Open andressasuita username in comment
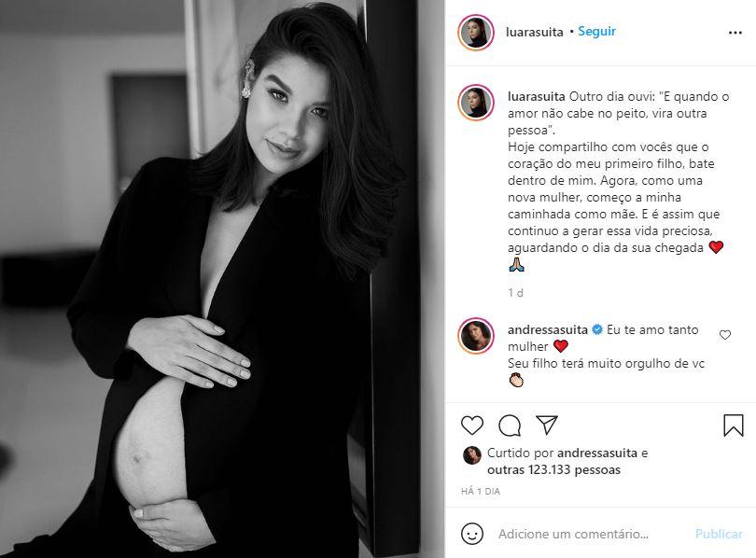This screenshot has width=756, height=558. 548,329
